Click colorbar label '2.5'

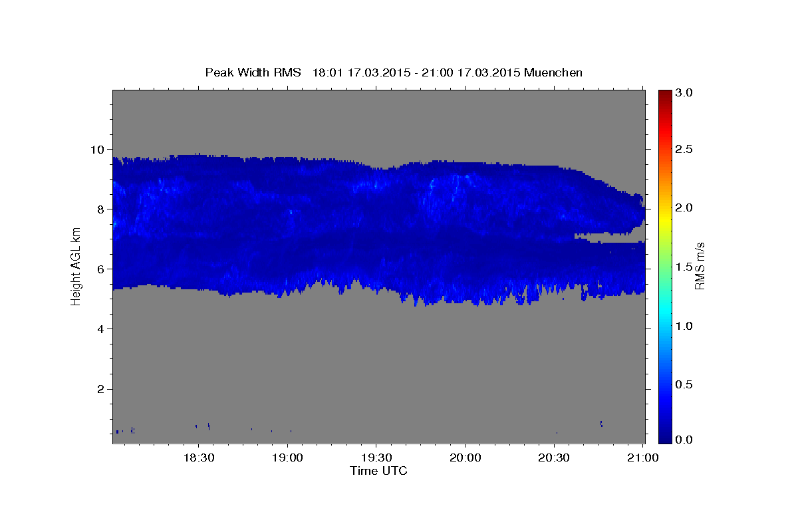pyautogui.click(x=685, y=149)
